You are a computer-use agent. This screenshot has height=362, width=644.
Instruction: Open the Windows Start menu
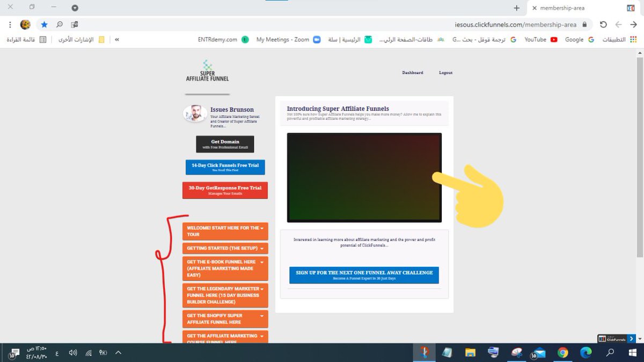pyautogui.click(x=633, y=352)
